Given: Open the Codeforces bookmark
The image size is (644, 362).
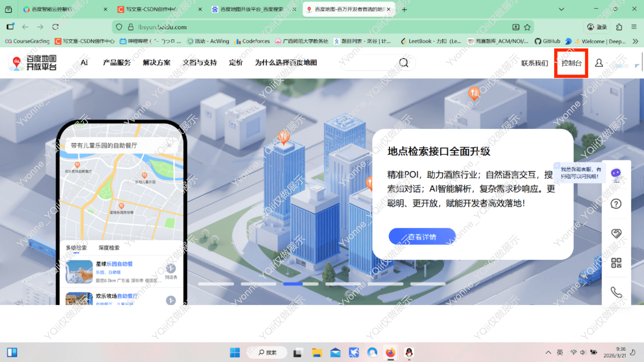Looking at the screenshot, I should [x=253, y=41].
